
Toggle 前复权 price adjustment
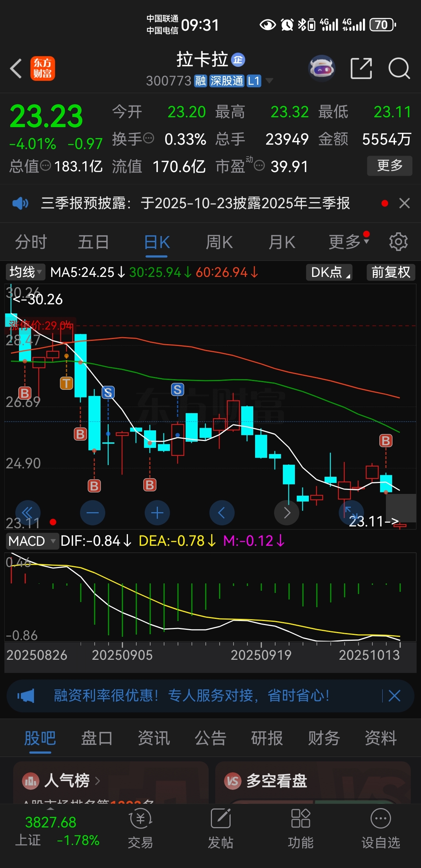click(x=391, y=272)
